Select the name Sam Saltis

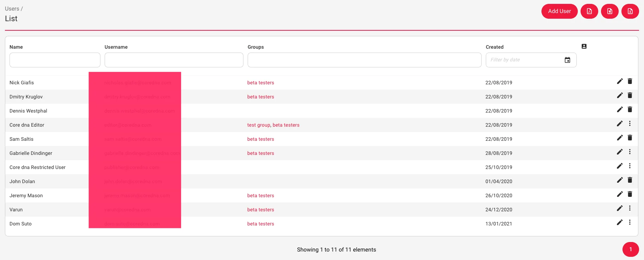pyautogui.click(x=21, y=139)
